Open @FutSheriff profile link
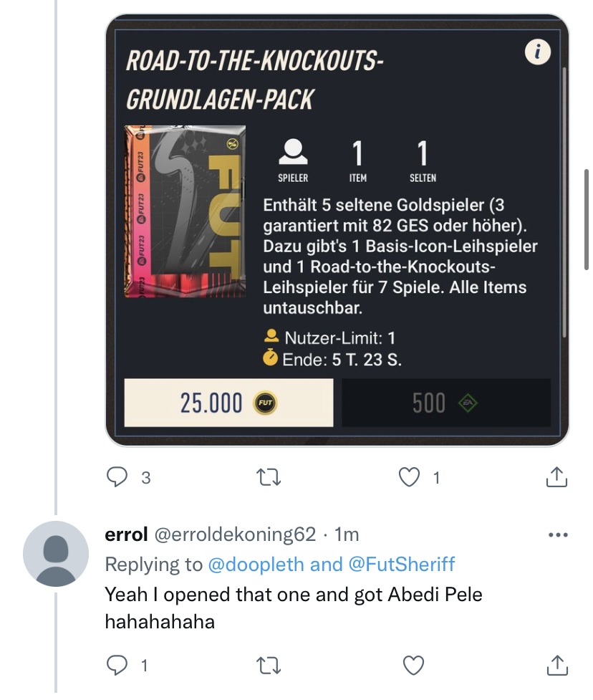 [401, 565]
